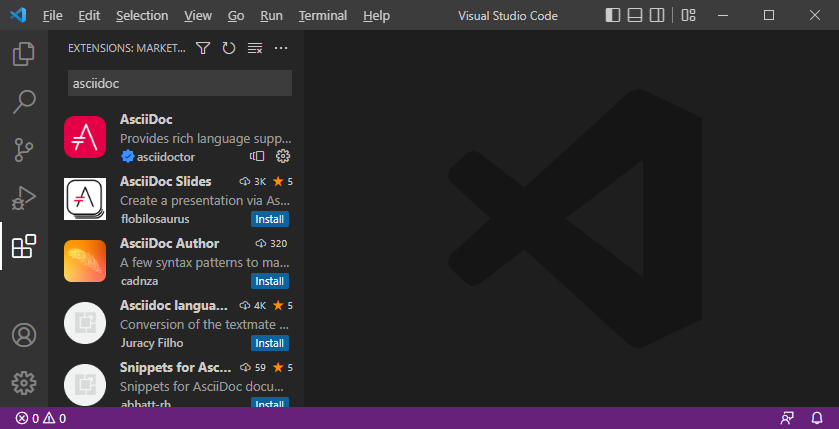This screenshot has width=839, height=429.
Task: Open the Manage gear in activity bar
Action: click(24, 383)
